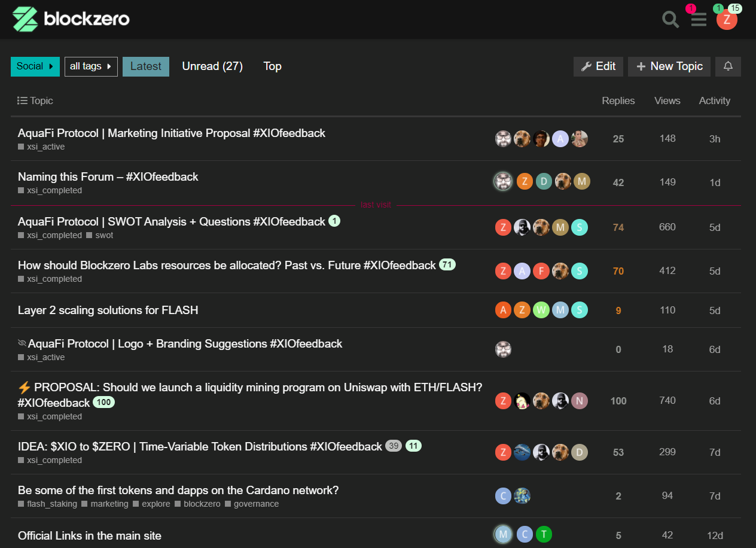Click the unread badge 71 on resources topic
This screenshot has height=548, width=756.
click(447, 264)
